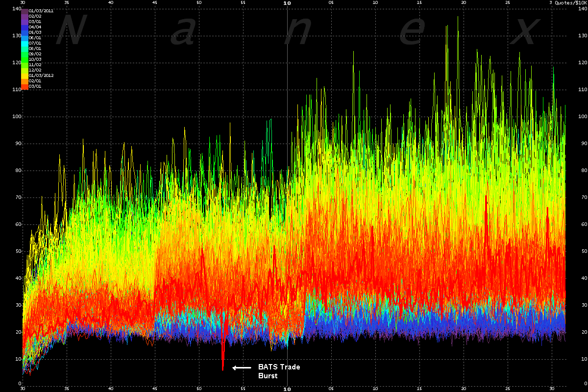Click the Quotes/$10K axis title

(x=571, y=2)
